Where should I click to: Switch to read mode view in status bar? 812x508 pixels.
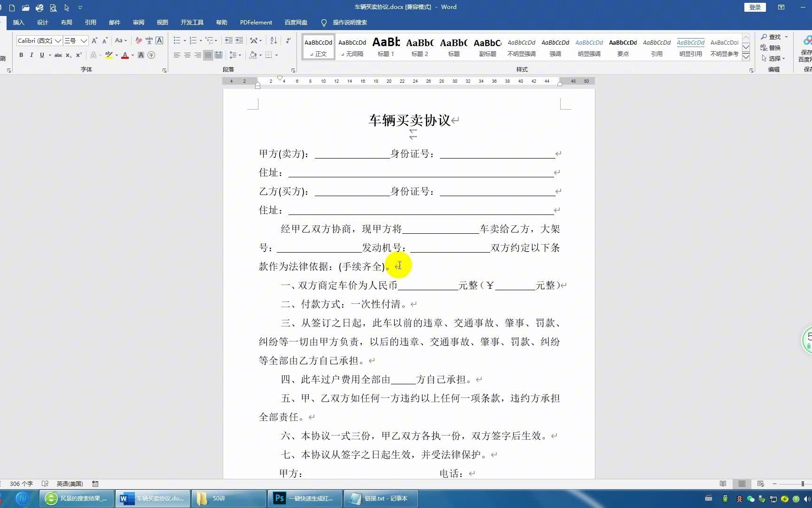(x=723, y=484)
